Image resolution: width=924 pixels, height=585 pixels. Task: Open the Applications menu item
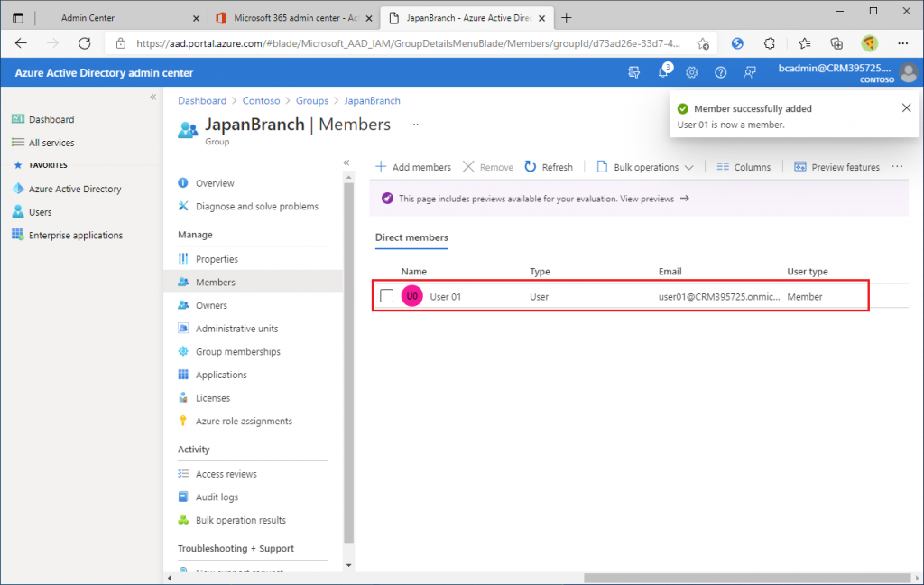221,375
